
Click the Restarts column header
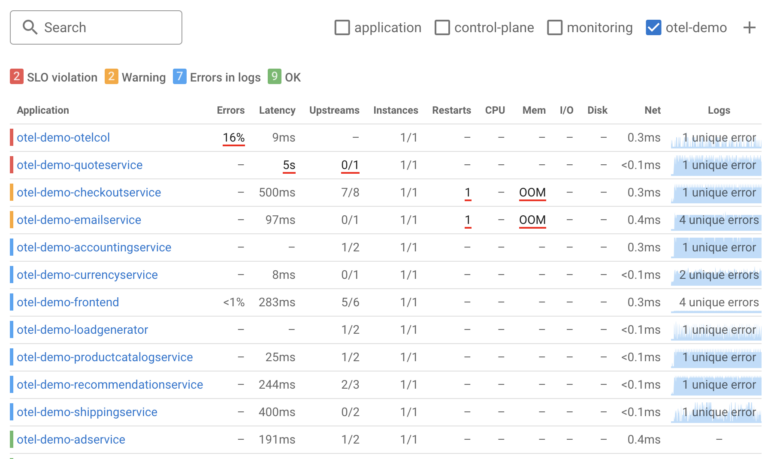pyautogui.click(x=451, y=110)
